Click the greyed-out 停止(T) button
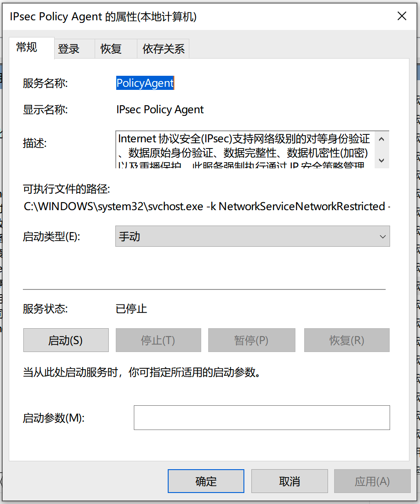The width and height of the screenshot is (420, 504). (158, 340)
